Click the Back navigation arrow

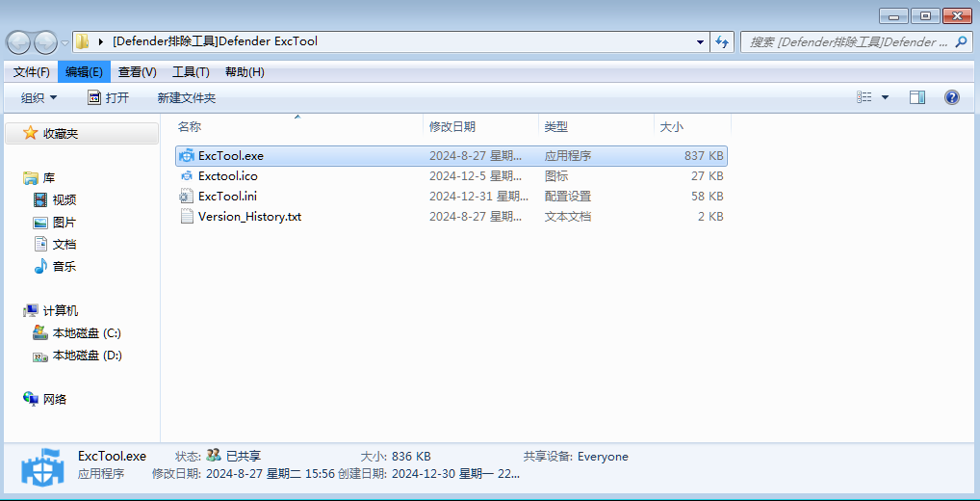point(18,42)
